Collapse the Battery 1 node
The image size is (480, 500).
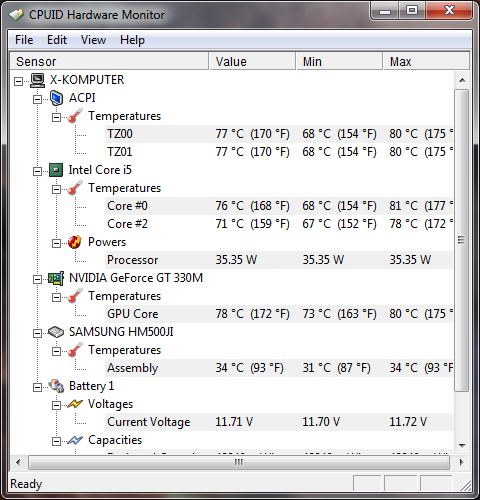(x=37, y=387)
